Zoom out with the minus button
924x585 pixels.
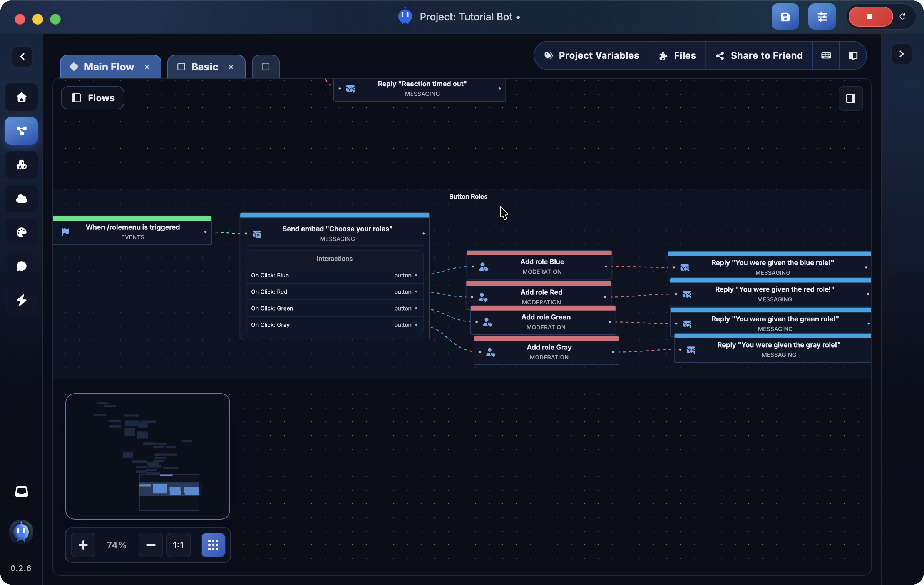tap(151, 545)
